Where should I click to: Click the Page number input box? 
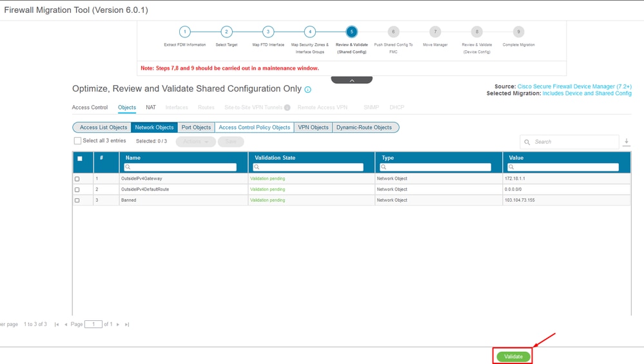click(93, 325)
